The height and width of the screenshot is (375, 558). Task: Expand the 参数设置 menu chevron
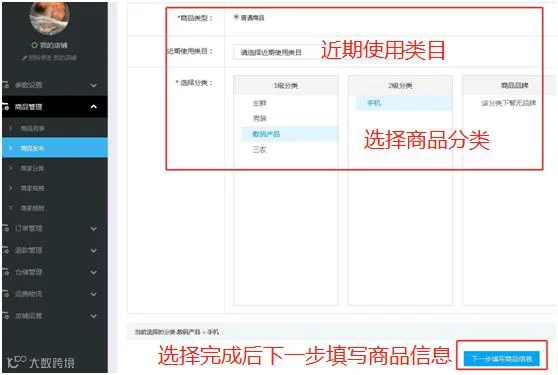pyautogui.click(x=94, y=85)
